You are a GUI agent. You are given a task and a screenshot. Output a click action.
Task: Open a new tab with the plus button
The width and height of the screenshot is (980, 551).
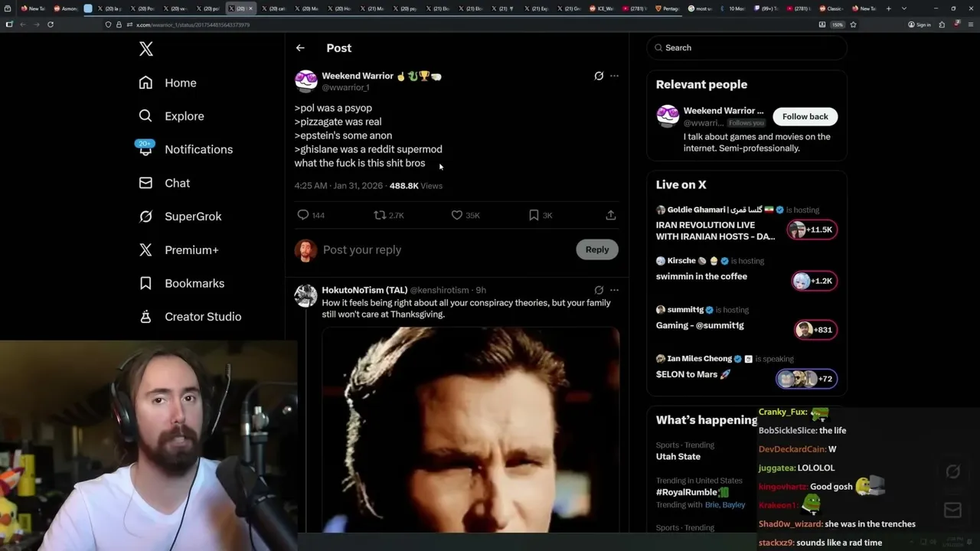[x=888, y=8]
